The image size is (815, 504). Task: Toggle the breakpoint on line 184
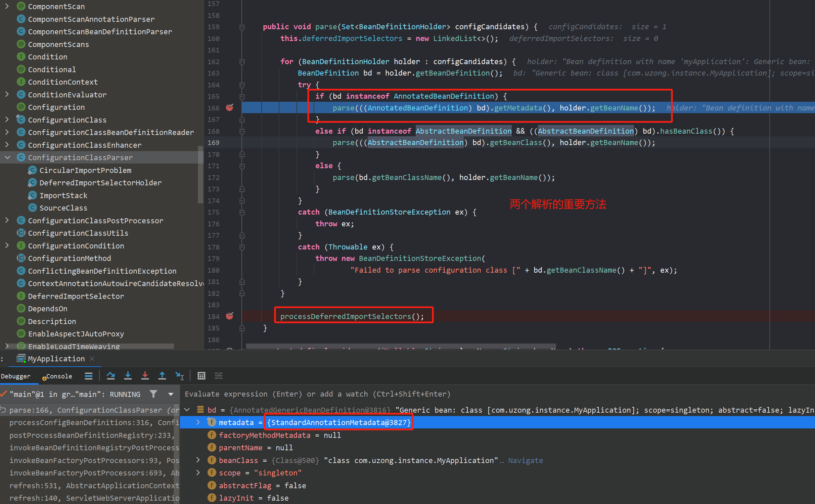point(230,316)
